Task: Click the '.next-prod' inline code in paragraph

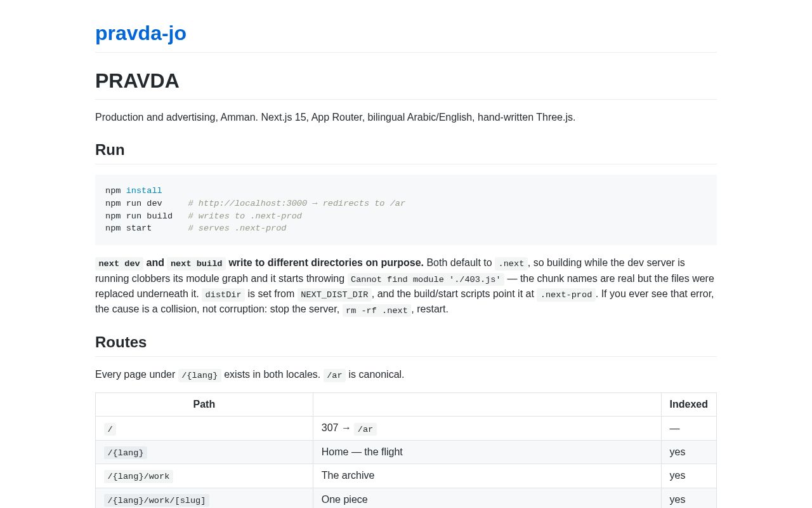Action: (566, 295)
